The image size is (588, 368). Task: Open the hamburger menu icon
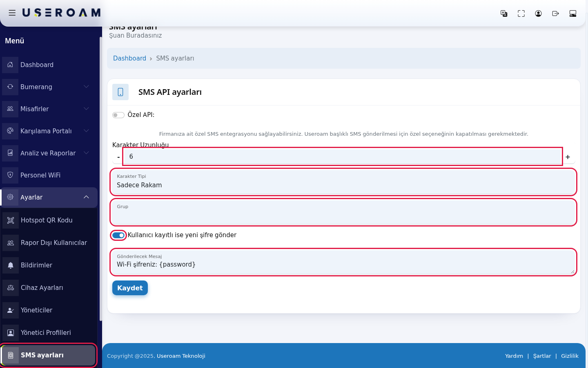click(12, 13)
